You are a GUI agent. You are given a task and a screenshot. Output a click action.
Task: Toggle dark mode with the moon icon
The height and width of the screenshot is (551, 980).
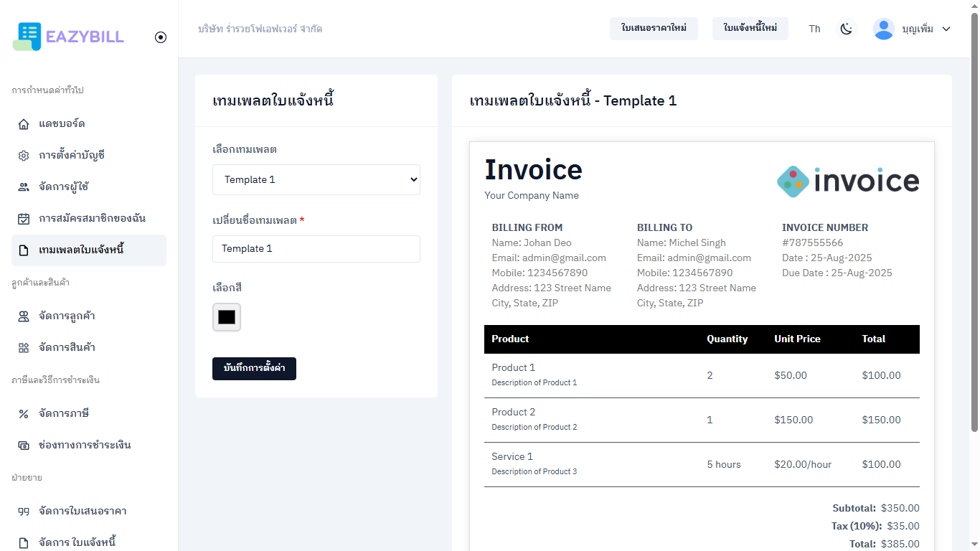pyautogui.click(x=847, y=29)
